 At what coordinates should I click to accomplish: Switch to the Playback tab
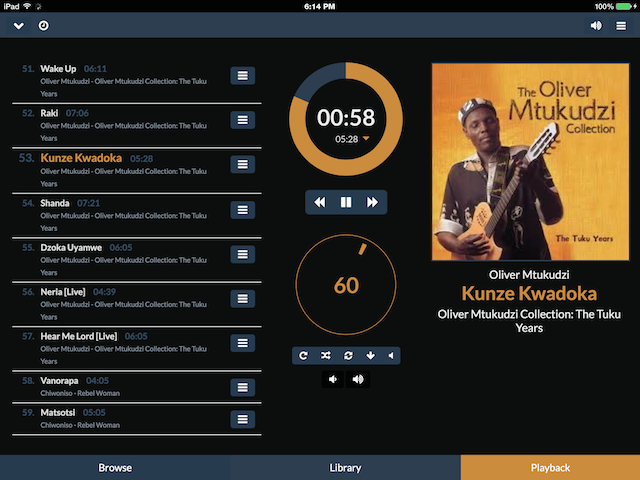tap(550, 467)
